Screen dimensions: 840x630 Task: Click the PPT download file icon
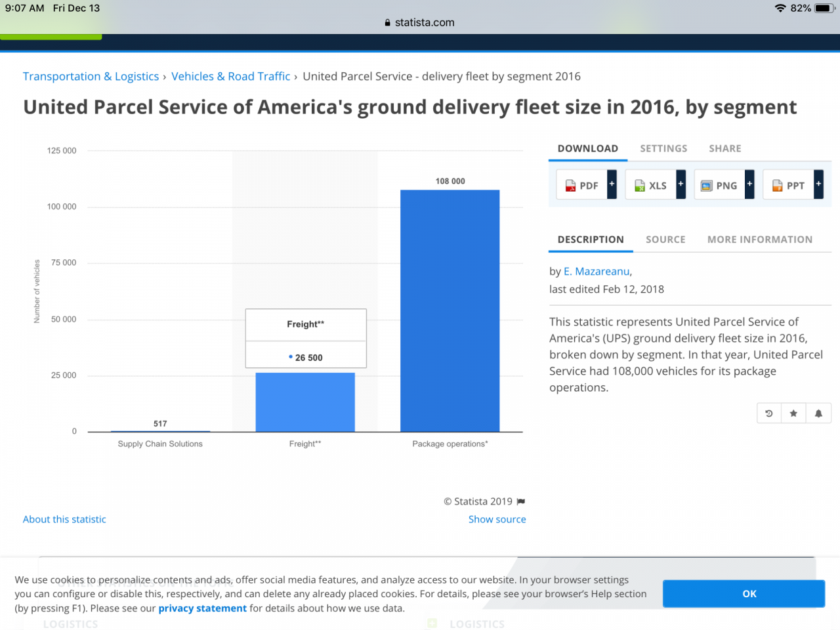tap(777, 186)
